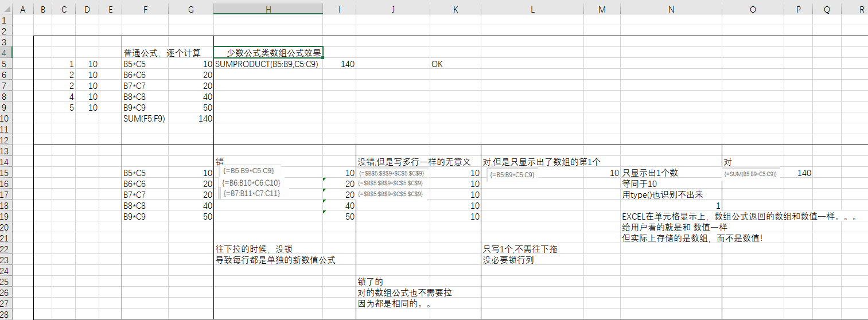Click value 140 in column P

pos(804,173)
